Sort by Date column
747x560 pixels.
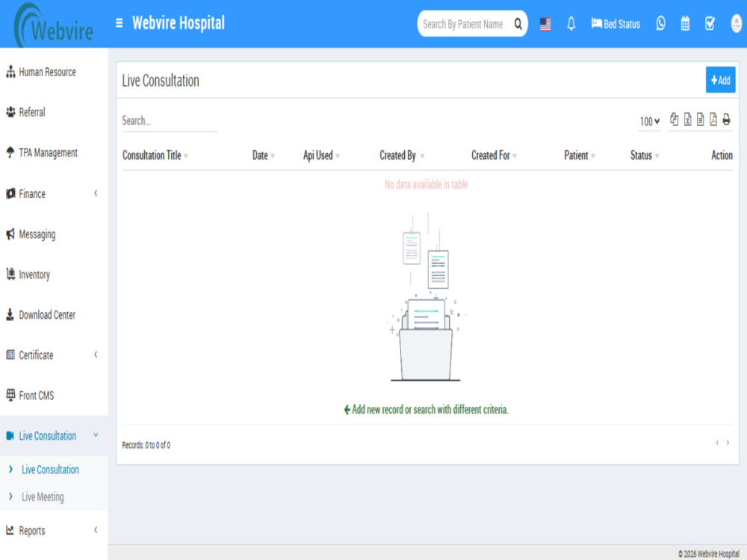tap(264, 155)
